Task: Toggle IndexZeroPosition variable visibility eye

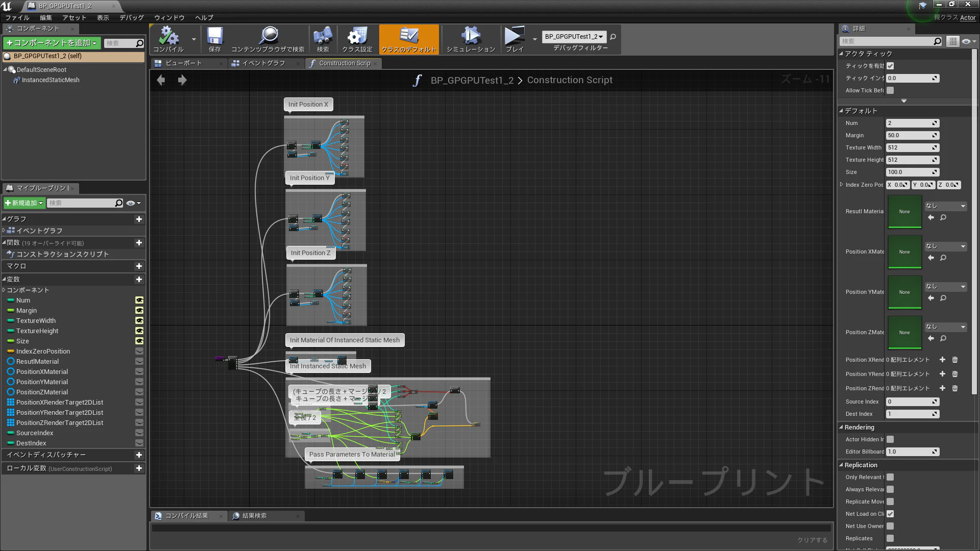Action: (139, 352)
